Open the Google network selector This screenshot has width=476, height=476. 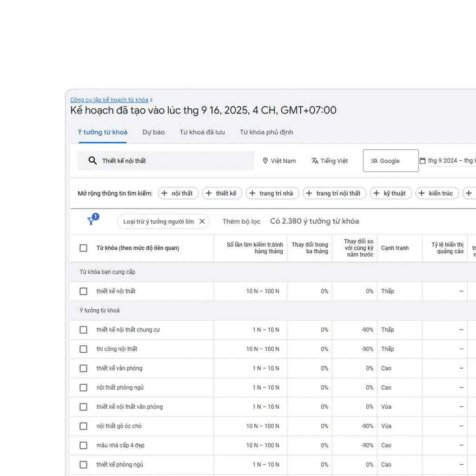[390, 160]
